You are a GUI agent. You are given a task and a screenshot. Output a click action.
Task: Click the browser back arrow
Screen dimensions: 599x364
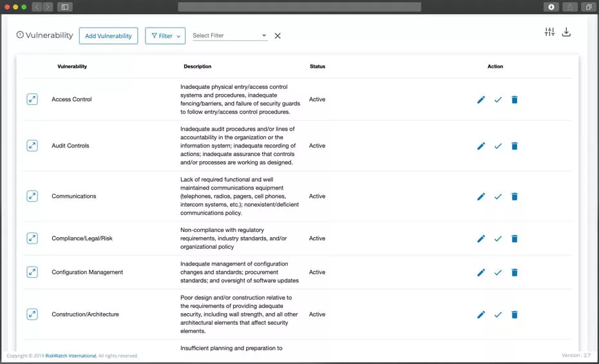37,7
